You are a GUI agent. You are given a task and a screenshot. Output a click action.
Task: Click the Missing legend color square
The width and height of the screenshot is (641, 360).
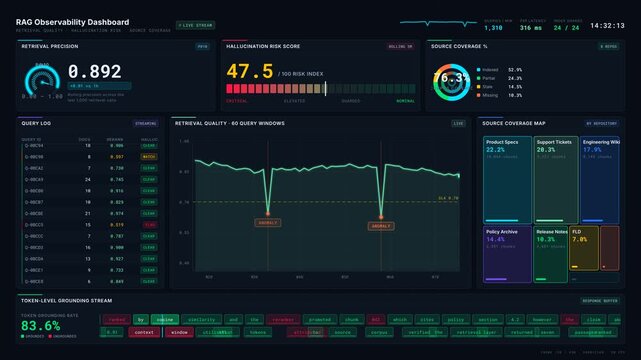478,96
